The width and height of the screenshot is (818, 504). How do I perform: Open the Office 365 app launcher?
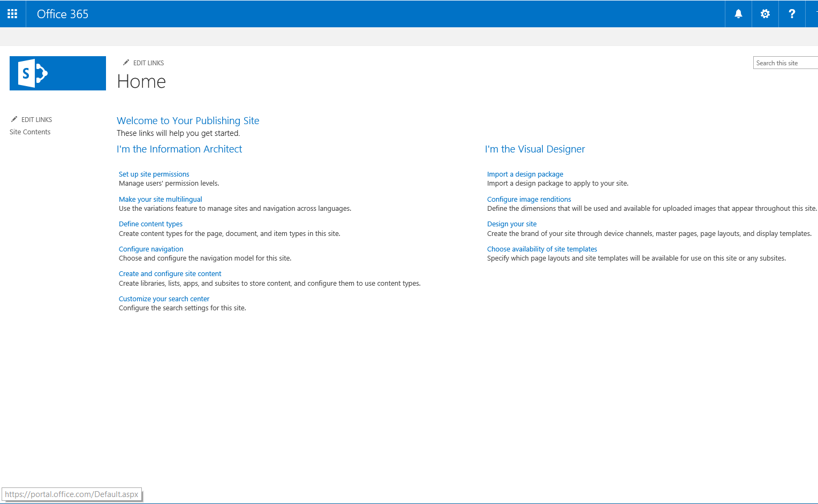point(12,14)
